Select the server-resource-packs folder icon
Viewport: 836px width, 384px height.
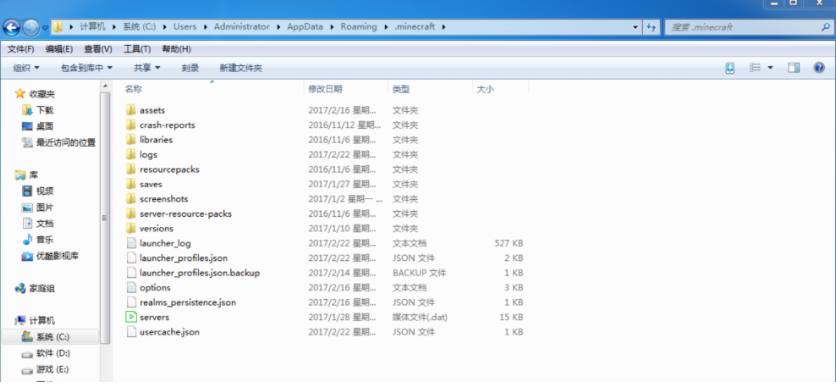click(x=131, y=214)
